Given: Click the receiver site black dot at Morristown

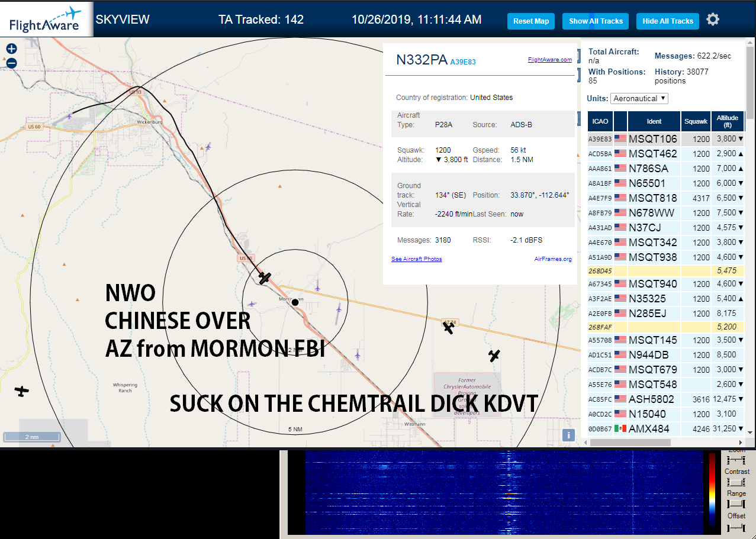Looking at the screenshot, I should [x=295, y=302].
